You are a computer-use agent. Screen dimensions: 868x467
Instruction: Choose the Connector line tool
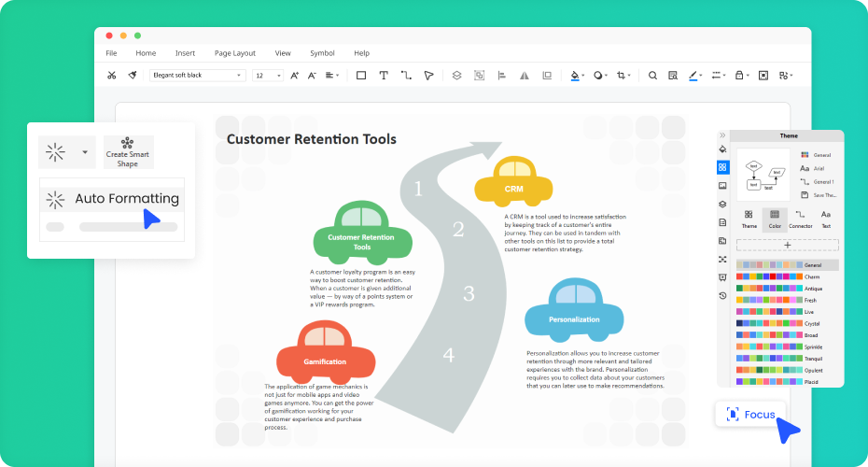tap(406, 76)
